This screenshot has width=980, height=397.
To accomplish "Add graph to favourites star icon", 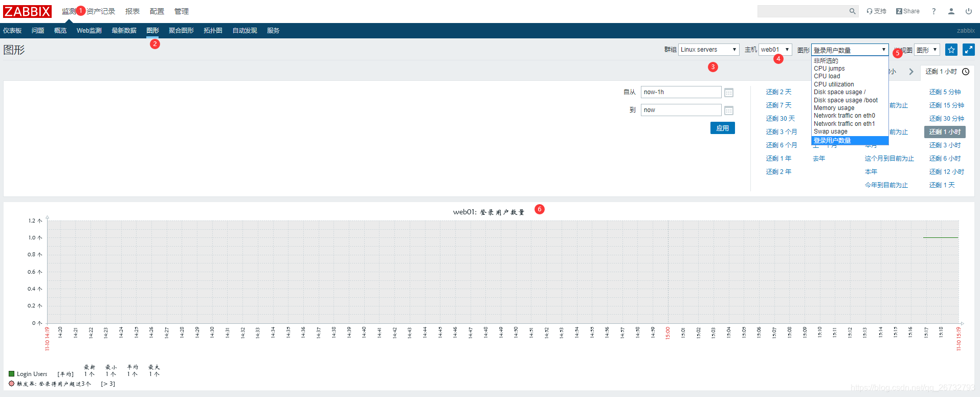I will pos(951,50).
